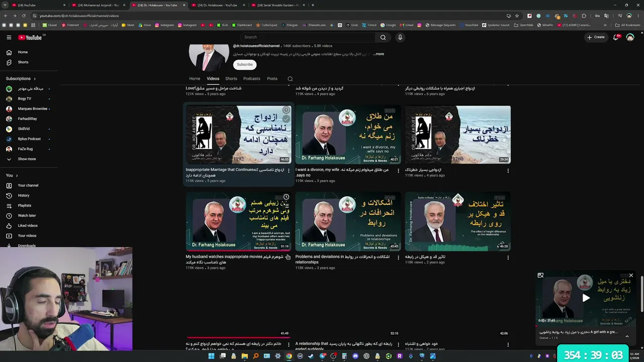Open options for Problems and deviations video

[x=398, y=258]
